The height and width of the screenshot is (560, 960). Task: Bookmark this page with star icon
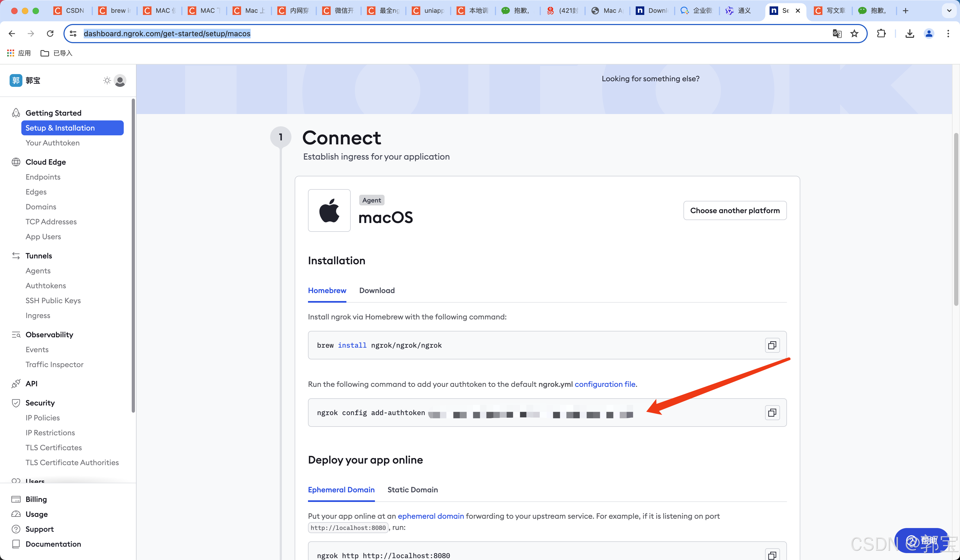854,34
